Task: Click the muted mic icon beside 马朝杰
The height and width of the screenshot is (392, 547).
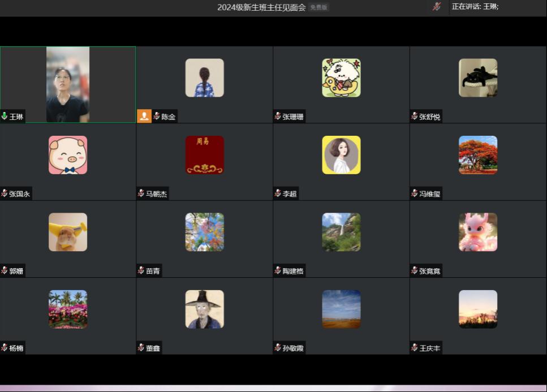Action: coord(141,193)
